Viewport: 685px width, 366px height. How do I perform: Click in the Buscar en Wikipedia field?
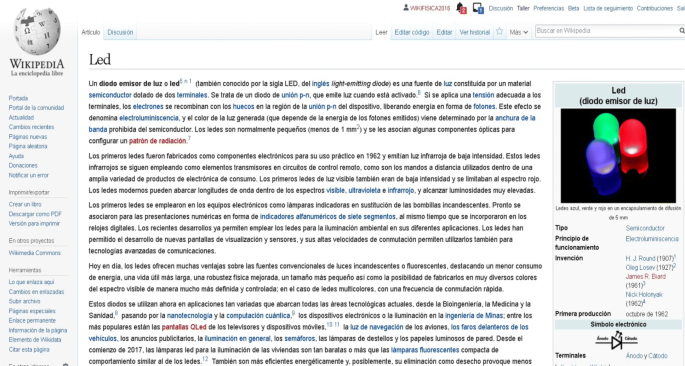tap(605, 31)
